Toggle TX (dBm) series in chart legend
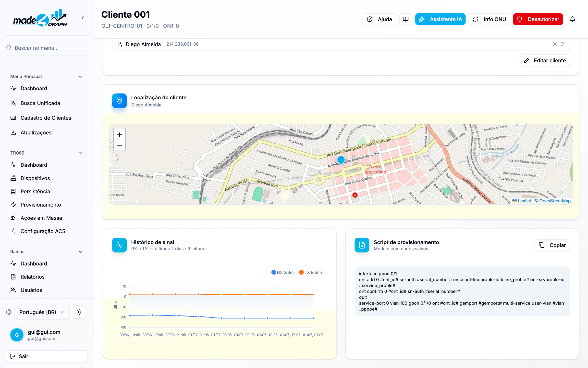 click(310, 272)
